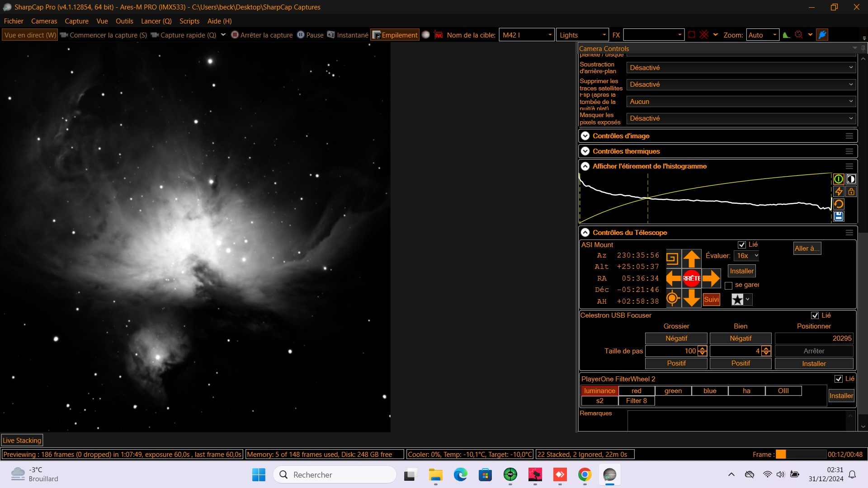Open the Soustraction d'arrière-plan dropdown
The image size is (868, 488).
tap(741, 68)
